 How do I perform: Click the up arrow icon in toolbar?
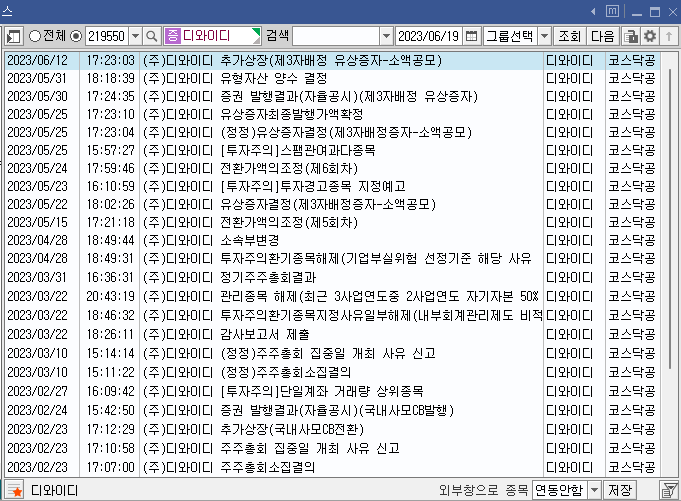click(669, 36)
